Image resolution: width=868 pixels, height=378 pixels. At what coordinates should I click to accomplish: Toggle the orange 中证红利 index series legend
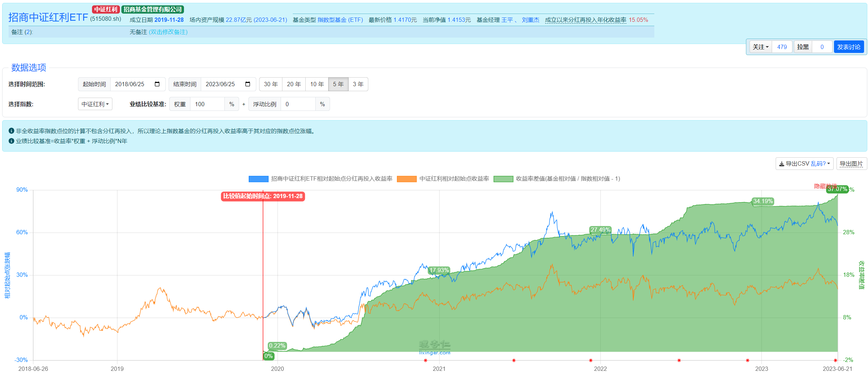407,179
